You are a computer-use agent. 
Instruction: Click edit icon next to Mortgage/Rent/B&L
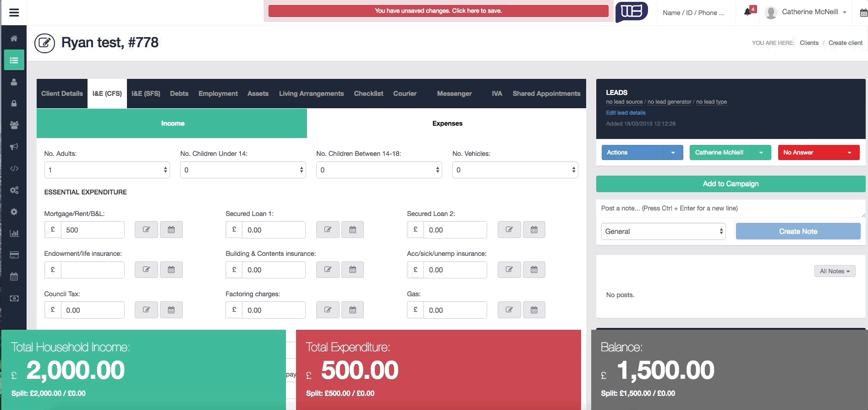pyautogui.click(x=146, y=230)
